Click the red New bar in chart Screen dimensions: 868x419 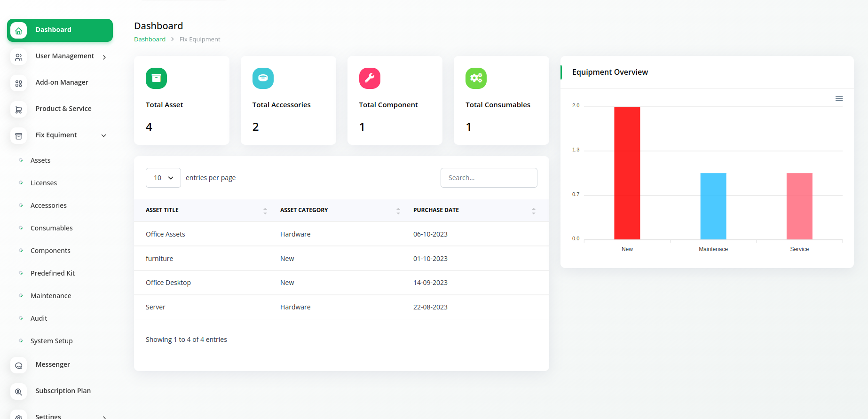click(x=627, y=173)
